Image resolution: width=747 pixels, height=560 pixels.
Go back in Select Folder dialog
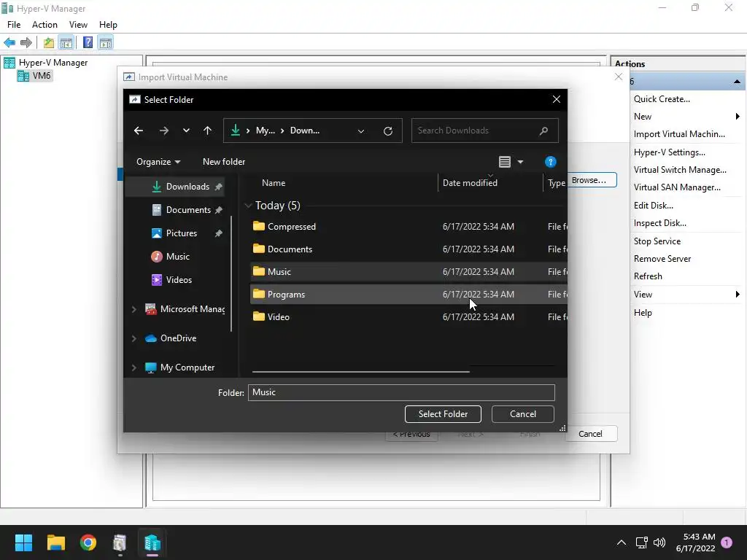pos(139,131)
